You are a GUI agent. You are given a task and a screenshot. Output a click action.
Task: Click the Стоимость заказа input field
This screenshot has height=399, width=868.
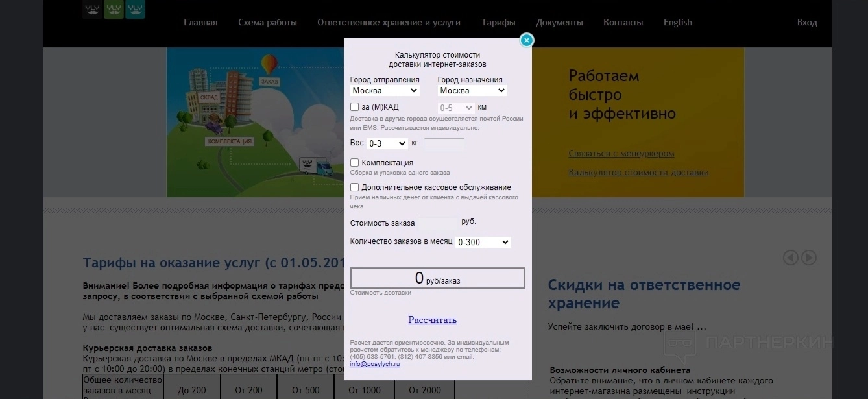pyautogui.click(x=438, y=222)
